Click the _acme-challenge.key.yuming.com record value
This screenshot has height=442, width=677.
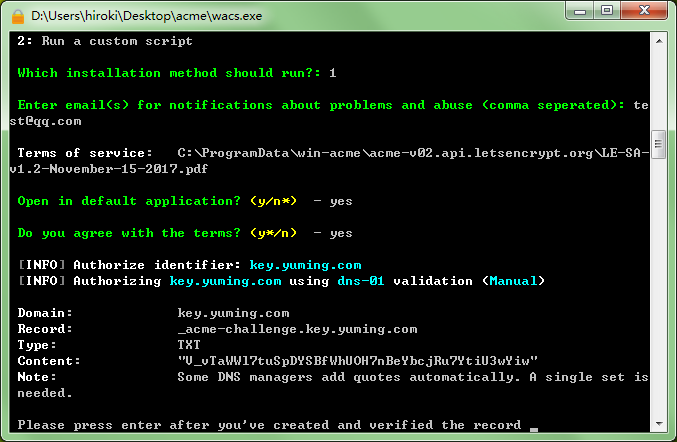297,329
